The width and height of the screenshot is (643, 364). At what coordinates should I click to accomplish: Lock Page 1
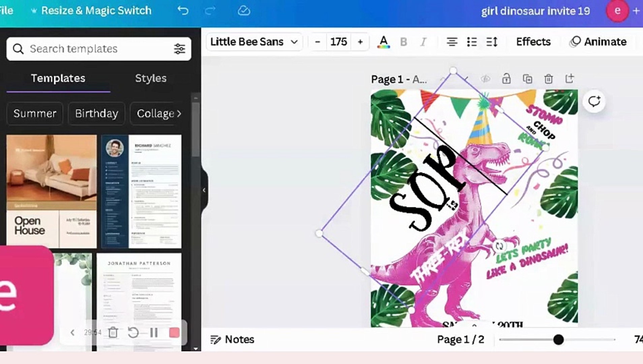[x=507, y=79]
